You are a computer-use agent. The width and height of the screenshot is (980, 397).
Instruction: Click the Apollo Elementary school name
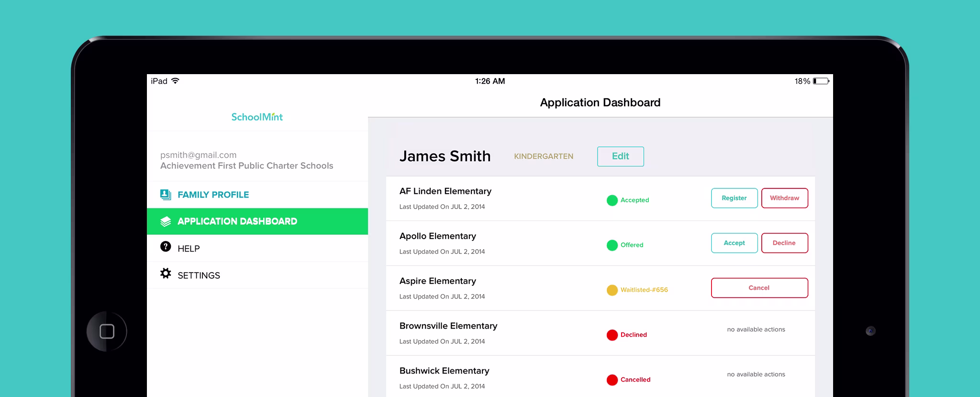pos(438,236)
